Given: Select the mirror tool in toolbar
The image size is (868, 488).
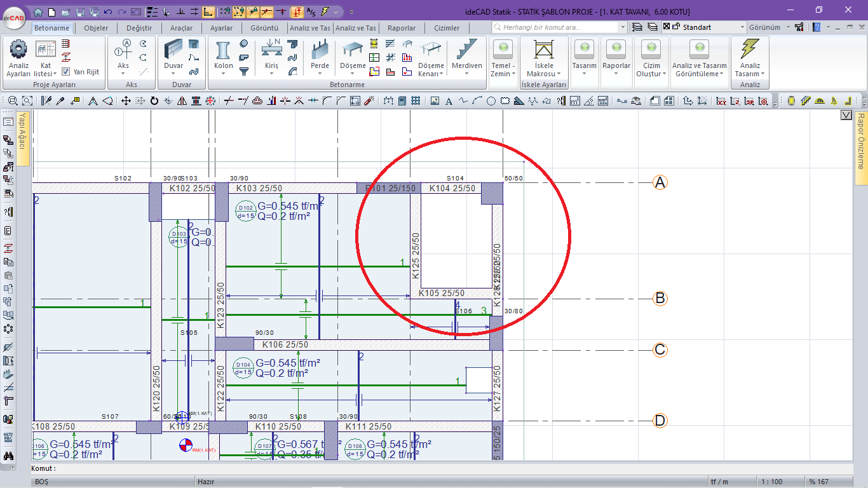Looking at the screenshot, I should pos(182,100).
